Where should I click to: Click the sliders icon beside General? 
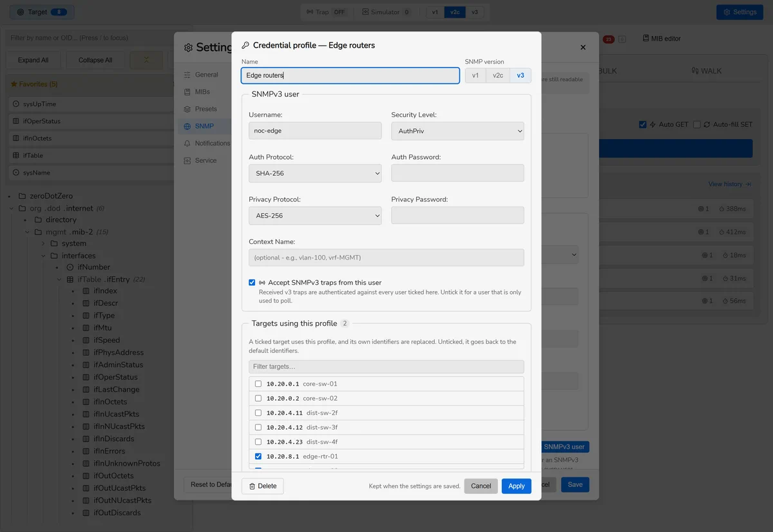(187, 75)
